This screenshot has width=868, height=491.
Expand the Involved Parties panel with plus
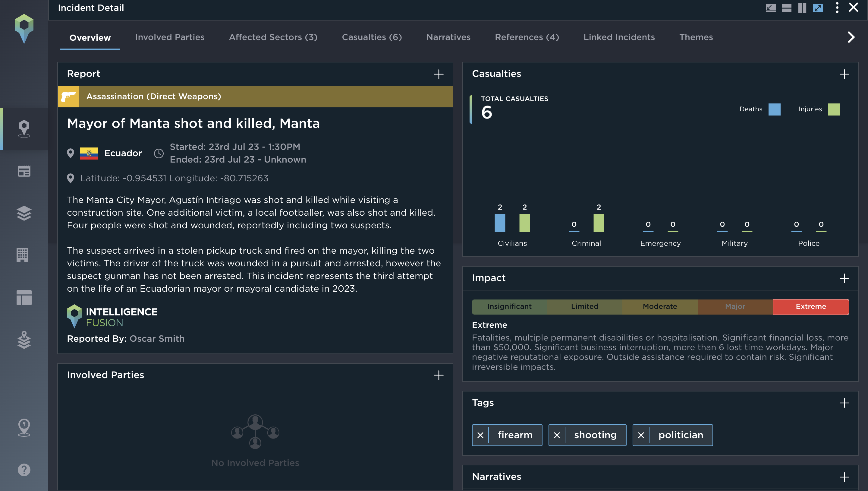pyautogui.click(x=439, y=375)
